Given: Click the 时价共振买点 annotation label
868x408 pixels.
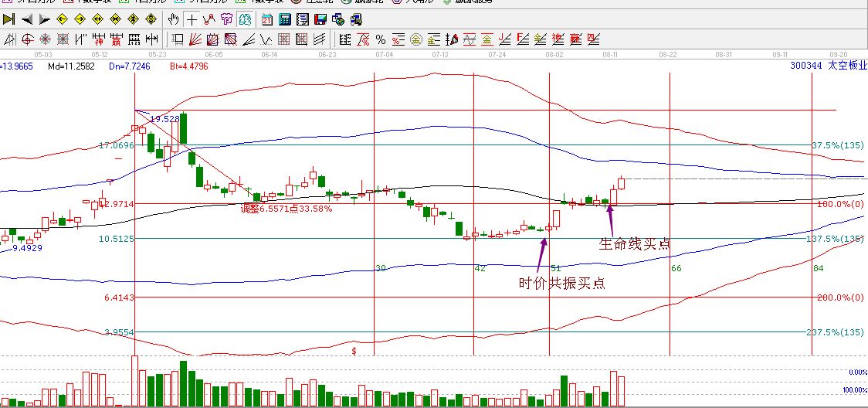Looking at the screenshot, I should point(561,284).
